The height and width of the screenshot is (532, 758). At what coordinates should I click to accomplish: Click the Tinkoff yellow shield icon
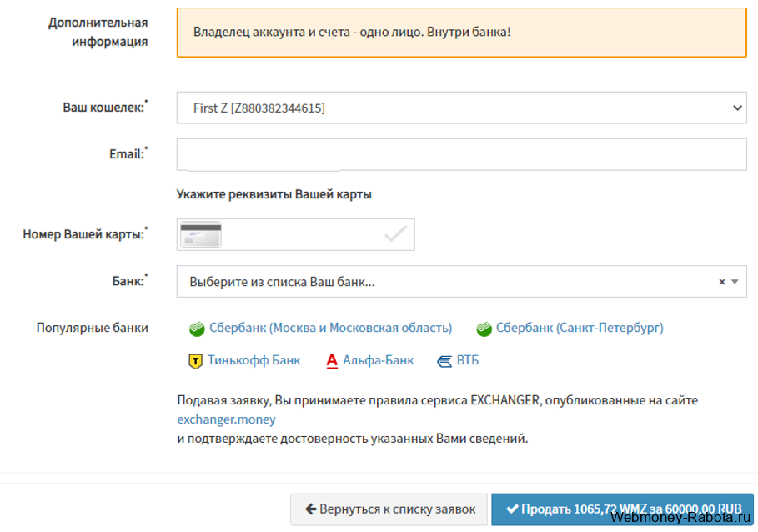195,361
